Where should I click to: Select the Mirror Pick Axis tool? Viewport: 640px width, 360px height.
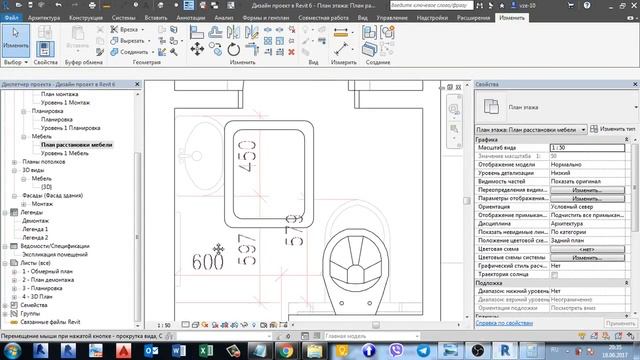[x=233, y=32]
